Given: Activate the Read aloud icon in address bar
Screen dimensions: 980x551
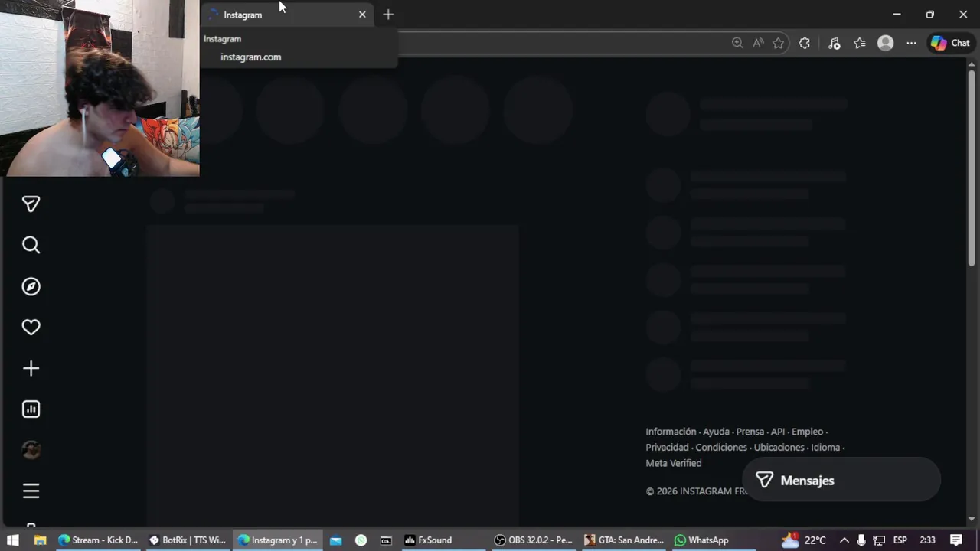Looking at the screenshot, I should tap(758, 43).
